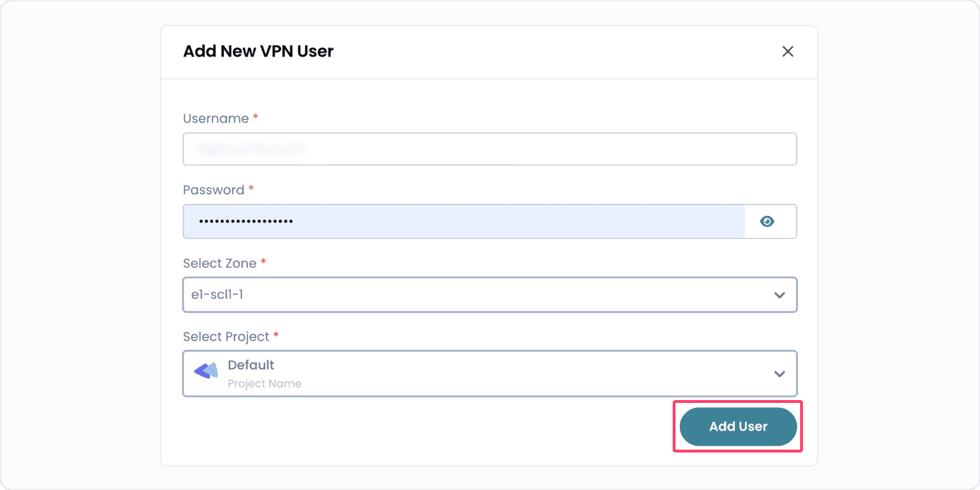Click the Add New VPN User title

pos(258,51)
